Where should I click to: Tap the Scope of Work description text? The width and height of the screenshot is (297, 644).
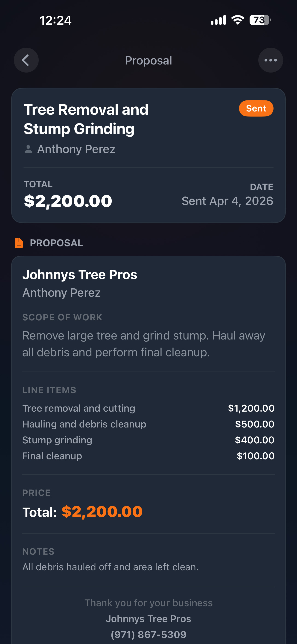143,344
